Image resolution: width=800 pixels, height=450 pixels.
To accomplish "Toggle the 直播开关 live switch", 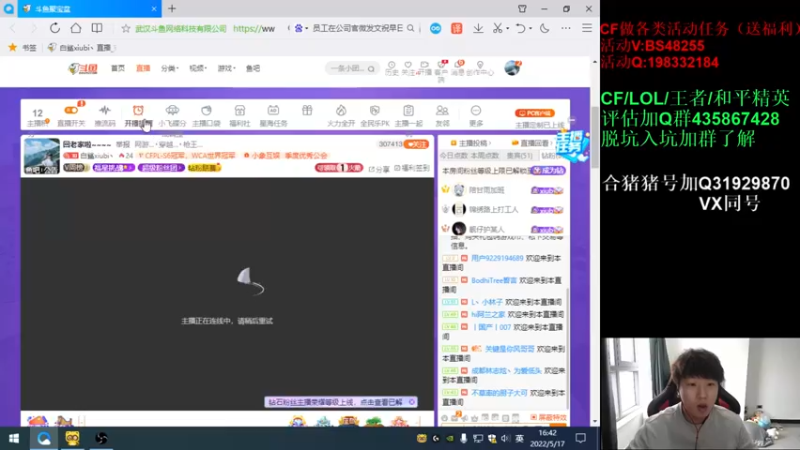I will coord(71,110).
